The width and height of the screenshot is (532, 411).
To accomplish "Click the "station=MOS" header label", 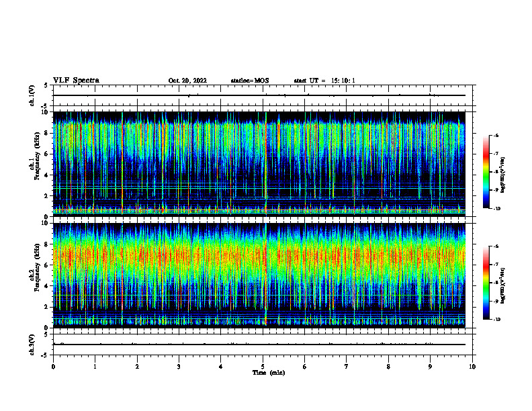I will 250,81.
